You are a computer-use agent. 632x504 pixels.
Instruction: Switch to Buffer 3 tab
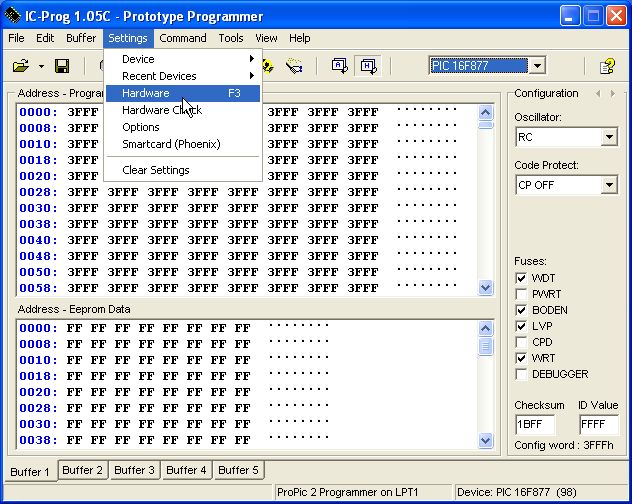coord(134,470)
